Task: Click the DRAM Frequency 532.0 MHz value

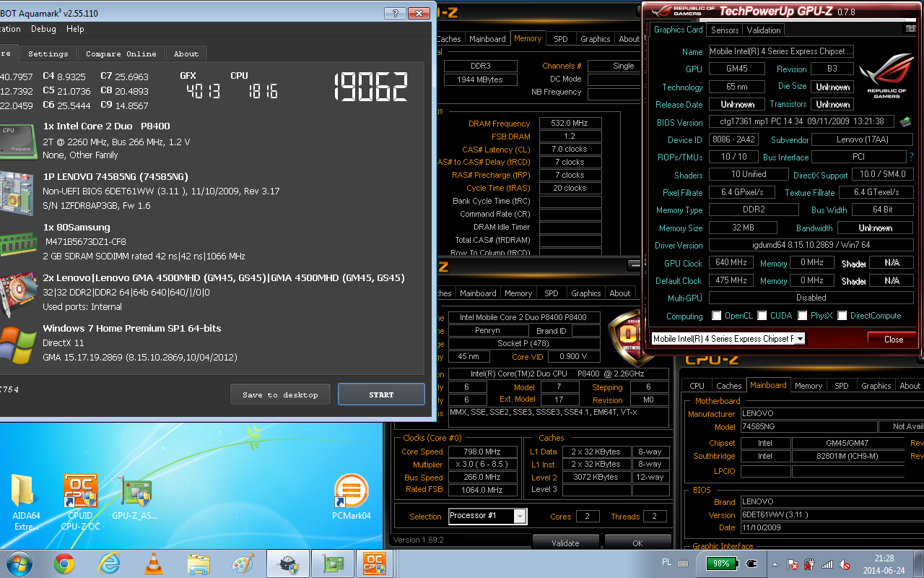Action: pos(570,124)
